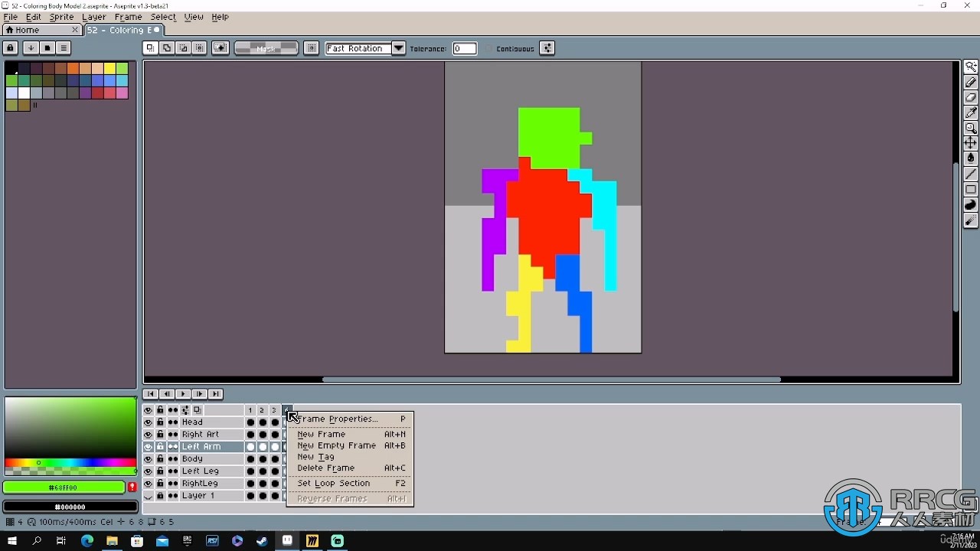The image size is (980, 551).
Task: Select the Eyedropper tool
Action: point(970,112)
